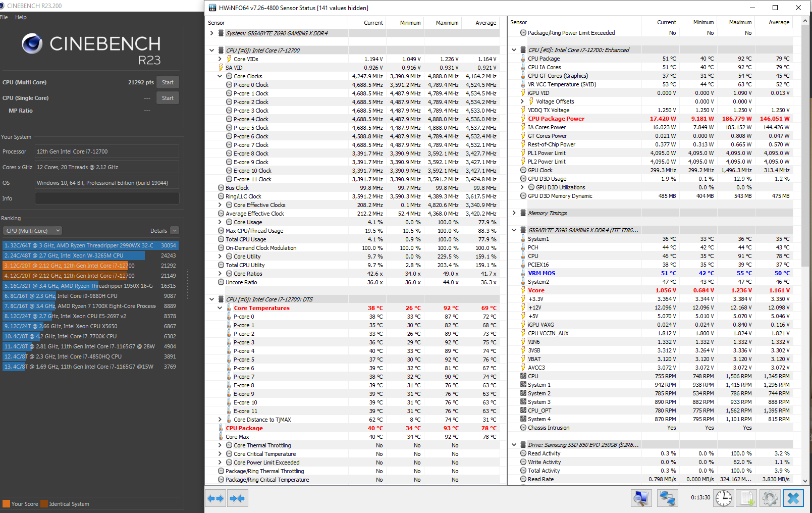812x513 pixels.
Task: Click the Average Effective Clock sensor row
Action: coord(353,214)
